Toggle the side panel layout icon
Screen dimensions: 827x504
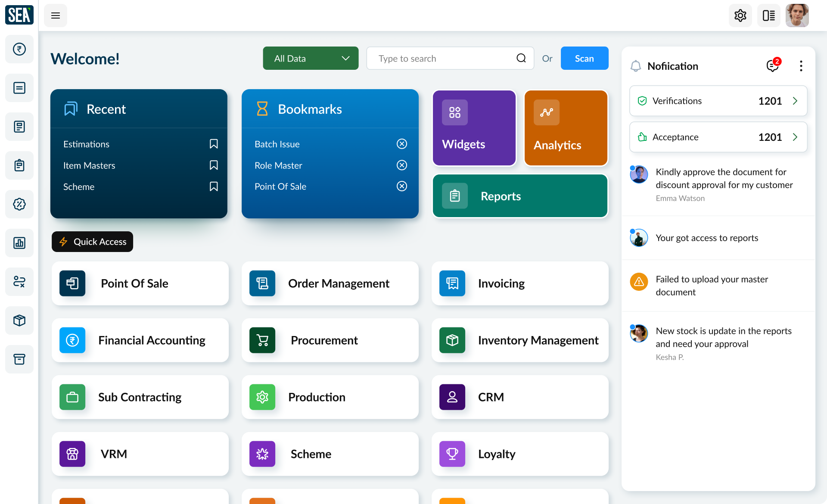pyautogui.click(x=768, y=16)
